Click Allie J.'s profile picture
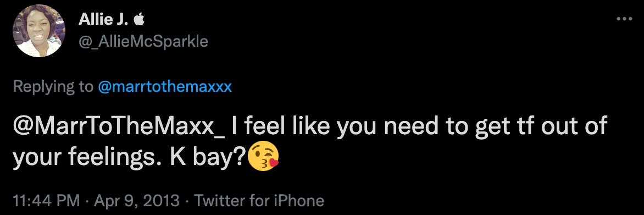This screenshot has width=644, height=215. coord(39,31)
